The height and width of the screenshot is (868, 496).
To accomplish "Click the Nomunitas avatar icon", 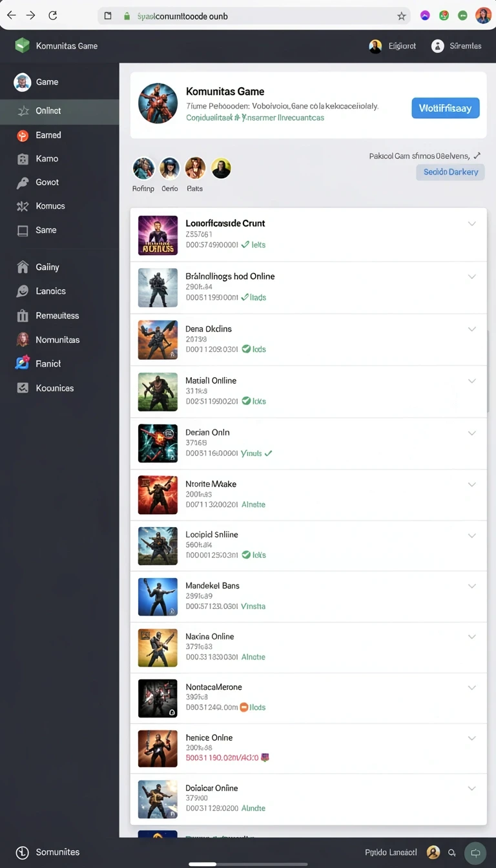I will 23,340.
